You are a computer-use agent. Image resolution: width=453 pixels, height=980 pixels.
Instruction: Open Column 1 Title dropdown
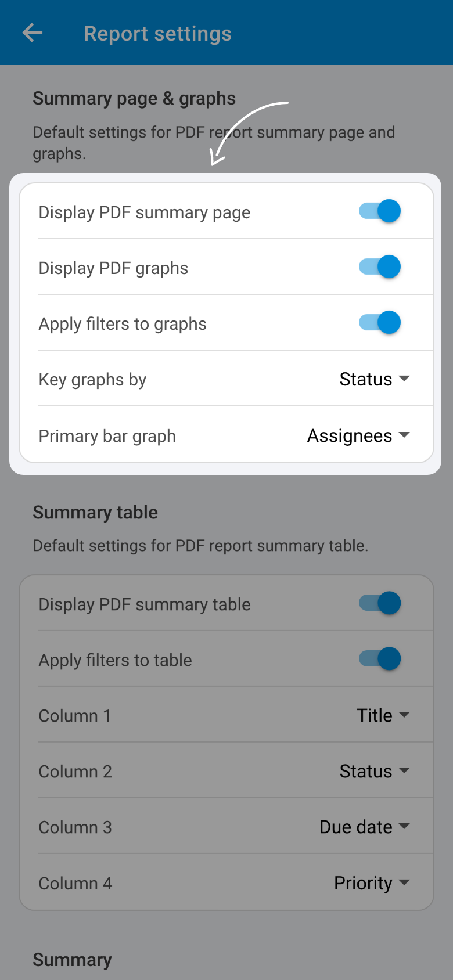[x=383, y=715]
